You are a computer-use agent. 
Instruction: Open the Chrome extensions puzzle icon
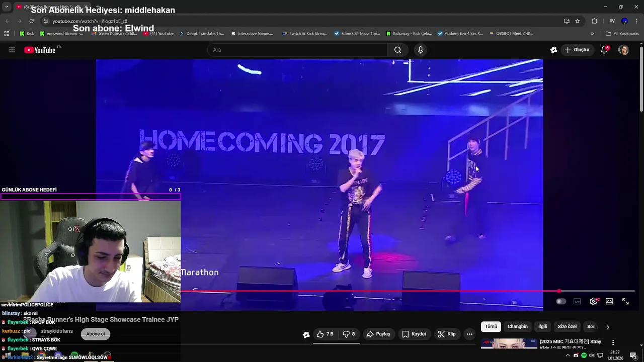[594, 21]
